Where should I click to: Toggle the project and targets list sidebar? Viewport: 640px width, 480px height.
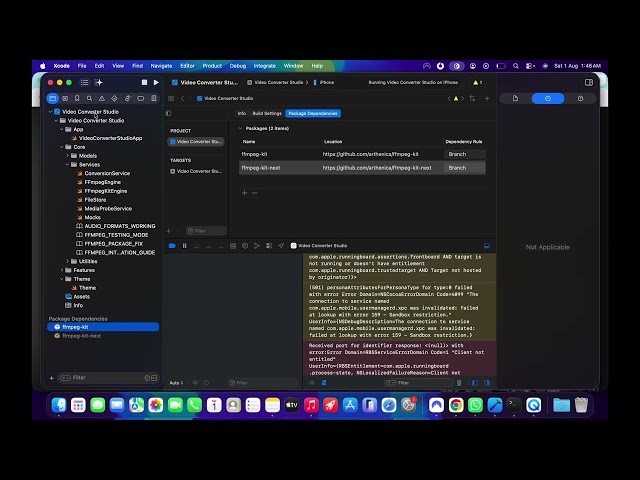coord(169,113)
